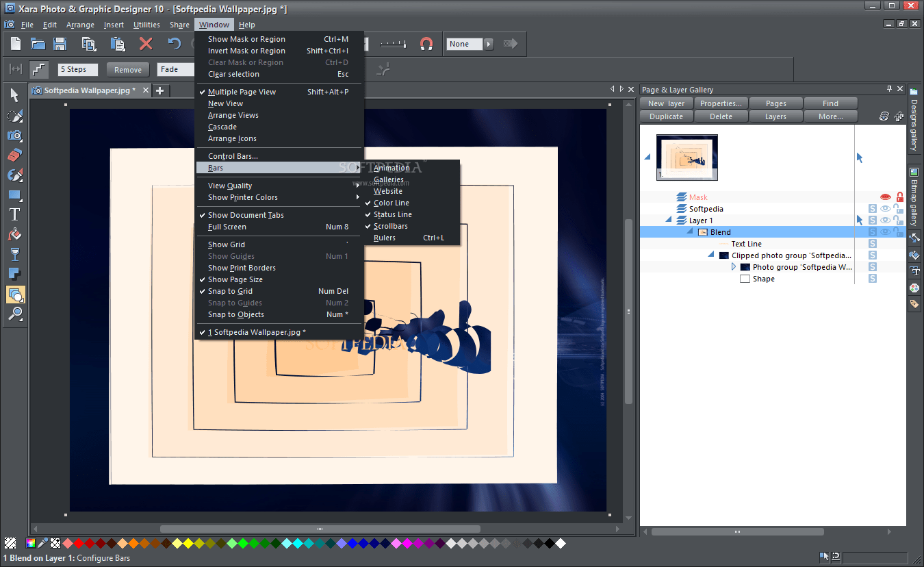Select the Shadow tool

coord(14,275)
